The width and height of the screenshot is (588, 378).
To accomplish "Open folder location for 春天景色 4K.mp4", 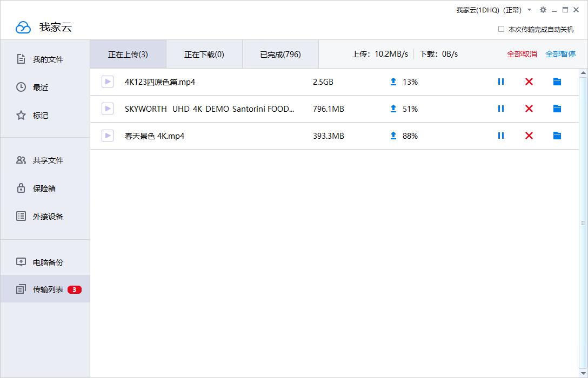I will pos(557,136).
